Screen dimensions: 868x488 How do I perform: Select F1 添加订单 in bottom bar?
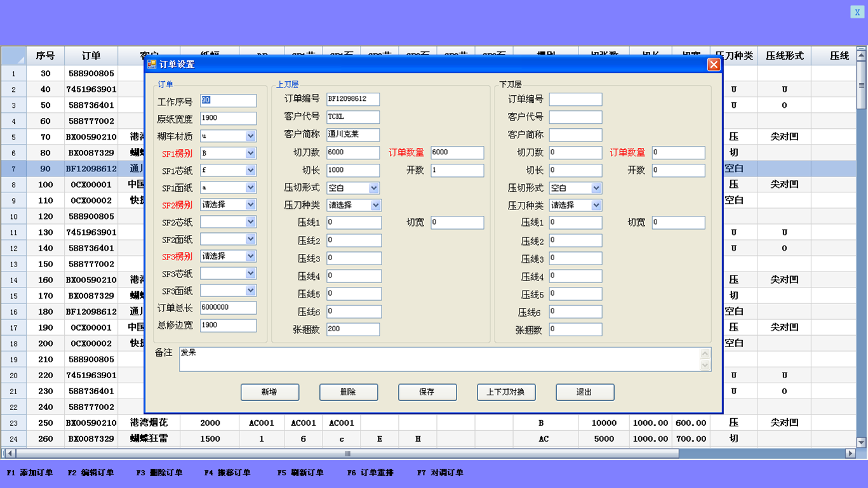pyautogui.click(x=30, y=473)
